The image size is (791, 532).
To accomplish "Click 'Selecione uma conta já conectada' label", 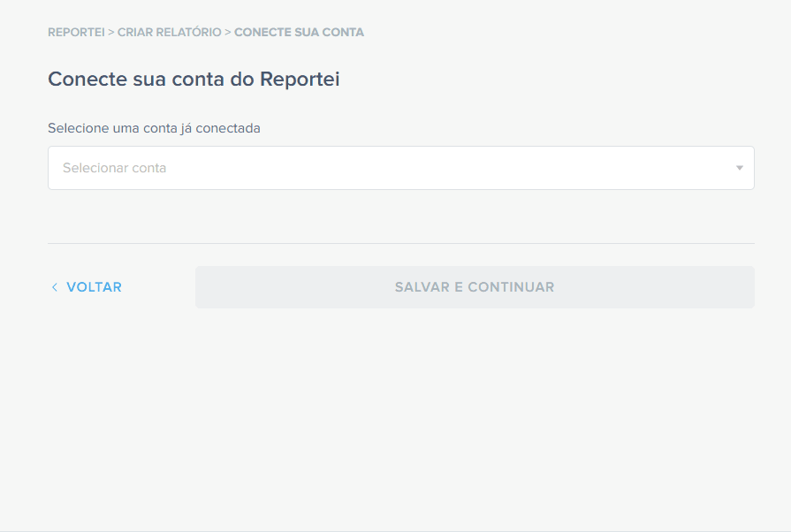I will tap(154, 128).
